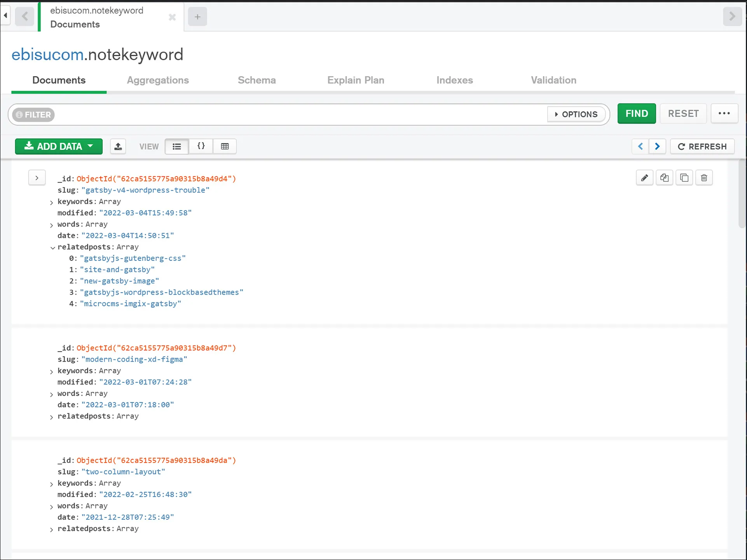
Task: Delete first document with trash icon
Action: [704, 178]
